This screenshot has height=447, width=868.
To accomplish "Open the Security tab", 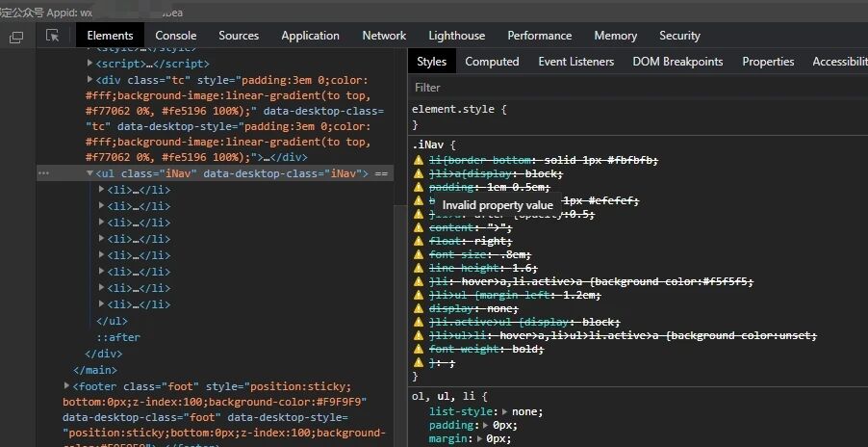I will [679, 36].
